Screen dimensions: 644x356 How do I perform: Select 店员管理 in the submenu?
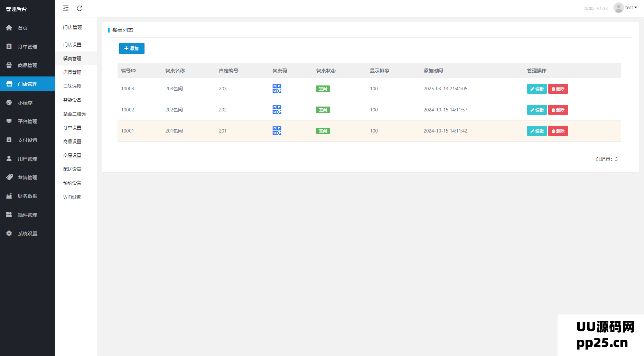72,72
